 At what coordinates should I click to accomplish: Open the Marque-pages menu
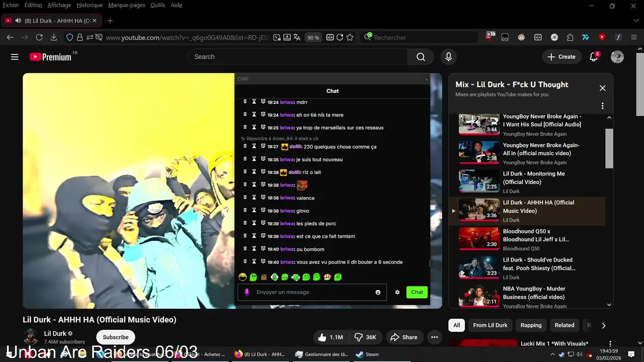pyautogui.click(x=127, y=5)
